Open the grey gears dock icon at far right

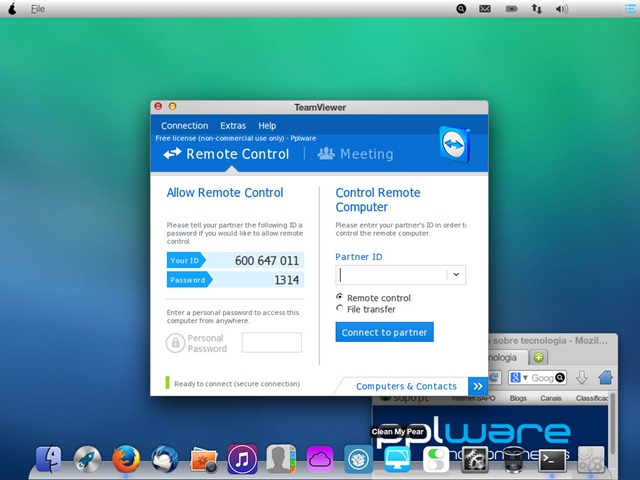tap(591, 460)
